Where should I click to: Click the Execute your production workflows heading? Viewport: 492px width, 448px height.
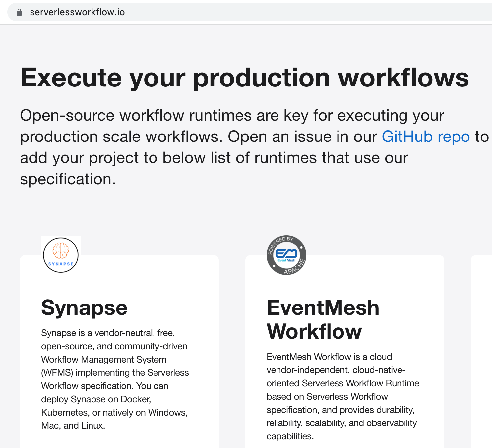click(244, 78)
